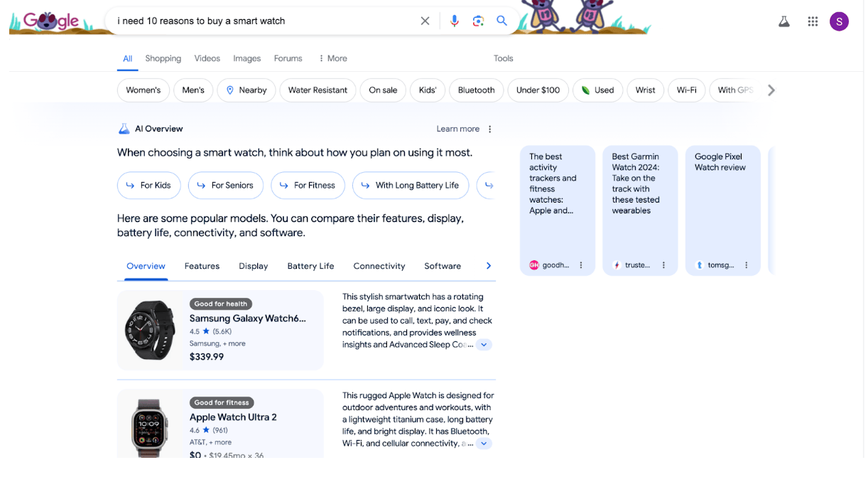The height and width of the screenshot is (482, 868).
Task: Click the AI Overview heading label
Action: [159, 129]
